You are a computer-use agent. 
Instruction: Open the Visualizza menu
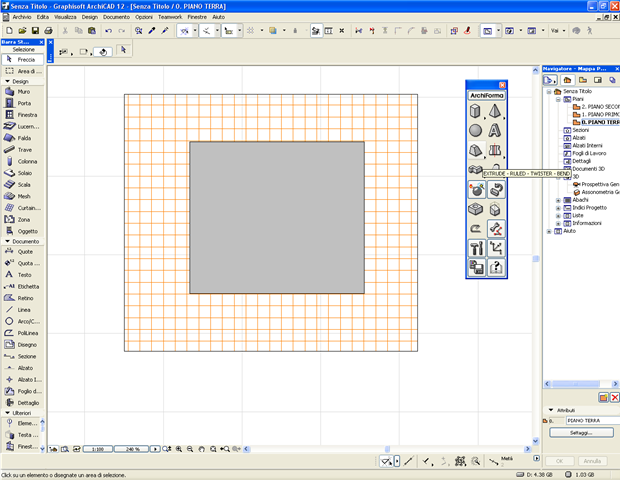(65, 17)
